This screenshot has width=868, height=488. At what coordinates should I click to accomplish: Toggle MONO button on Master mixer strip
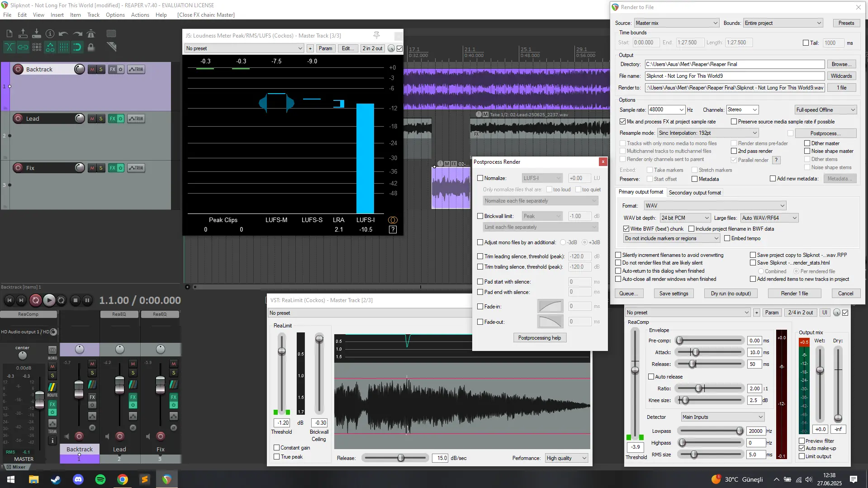tap(52, 350)
